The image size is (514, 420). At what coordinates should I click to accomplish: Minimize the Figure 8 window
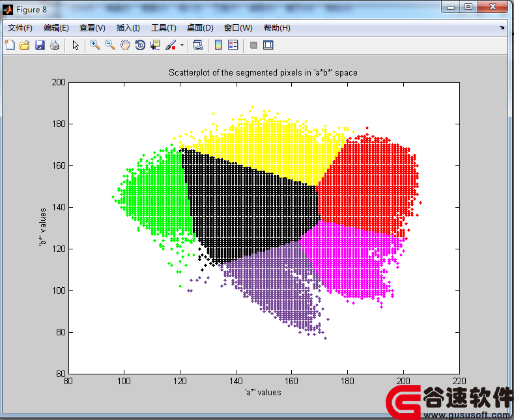[x=451, y=7]
